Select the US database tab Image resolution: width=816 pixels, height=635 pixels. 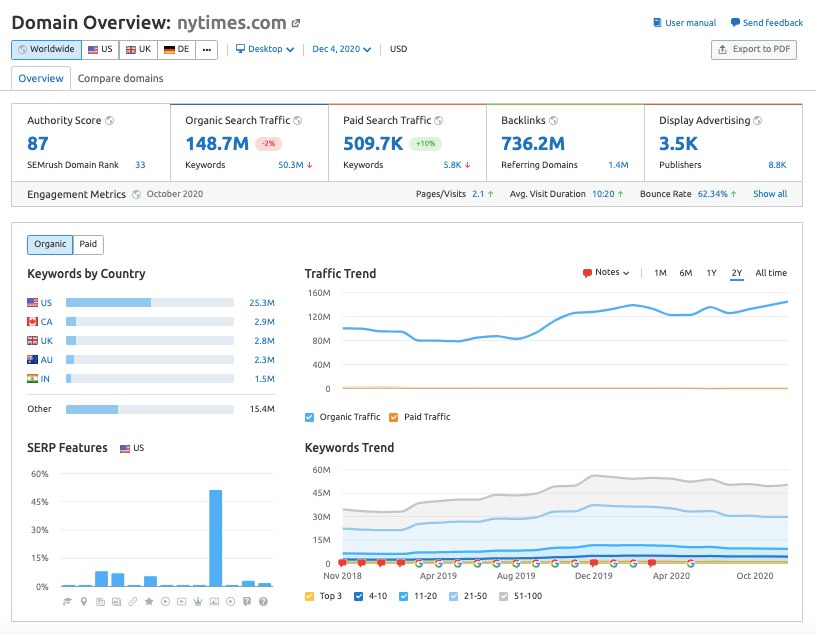tap(100, 50)
